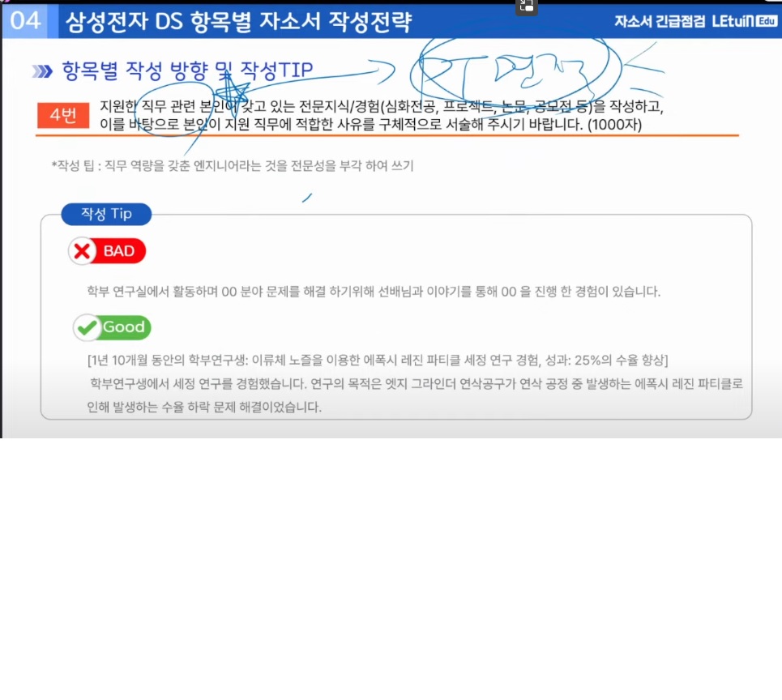Click the last Good example line 인해 발생하는
This screenshot has height=700, width=782.
204,407
